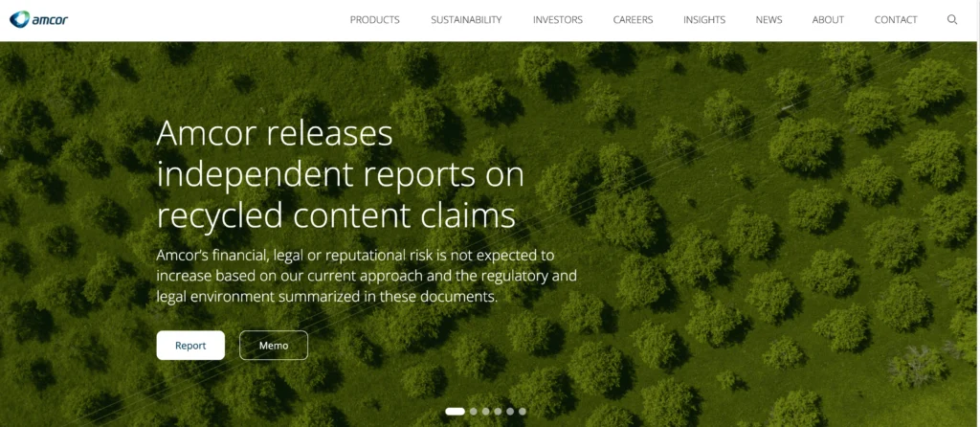Screen dimensions: 980x427
Task: Click the white Report button
Action: click(x=190, y=345)
